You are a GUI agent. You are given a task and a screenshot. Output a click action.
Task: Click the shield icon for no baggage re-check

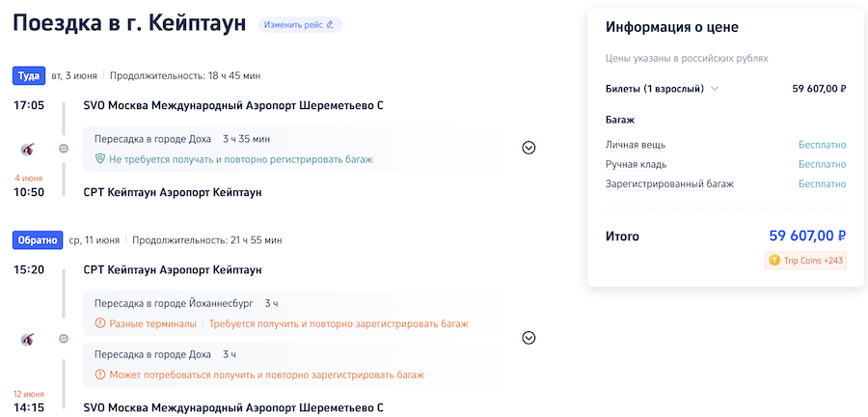point(100,159)
